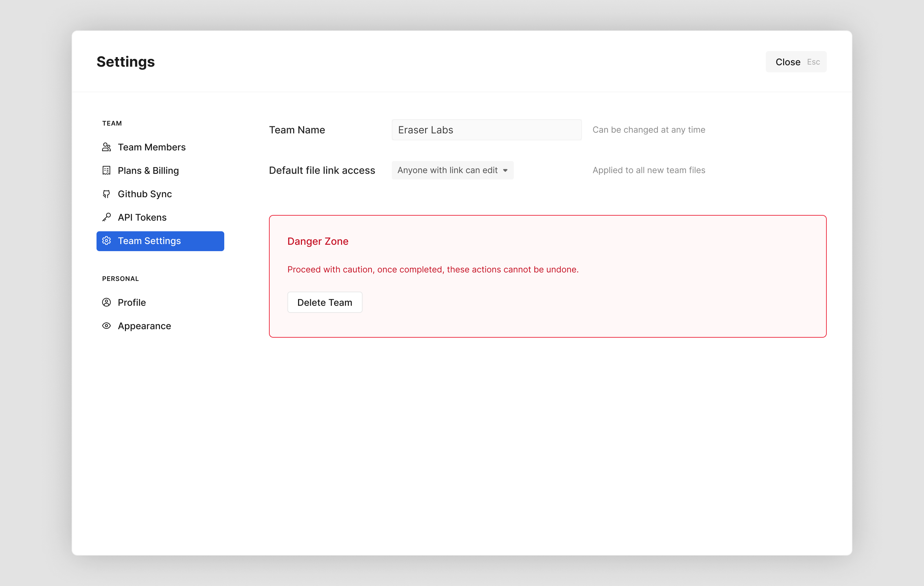Click the dropdown arrow beside 'can edit'
The image size is (924, 586).
pos(505,171)
